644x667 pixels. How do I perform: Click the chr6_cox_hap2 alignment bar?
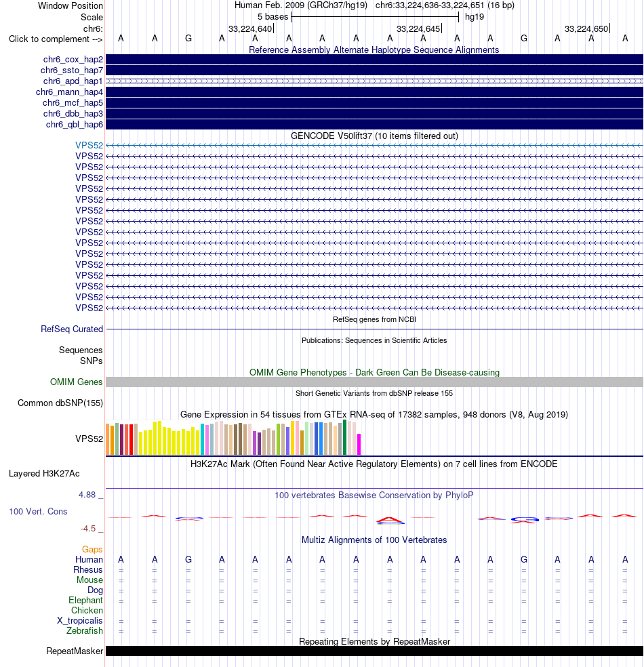(374, 60)
